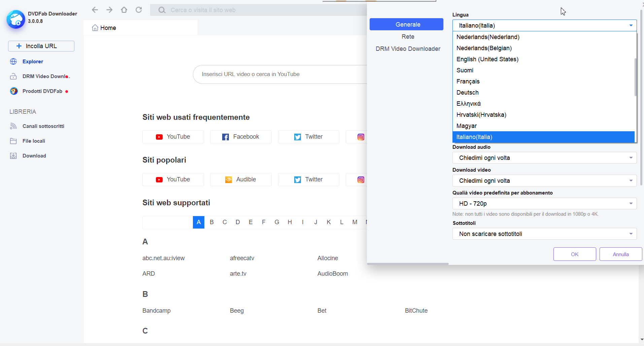Click the File locali folder icon
The height and width of the screenshot is (346, 644).
point(13,141)
